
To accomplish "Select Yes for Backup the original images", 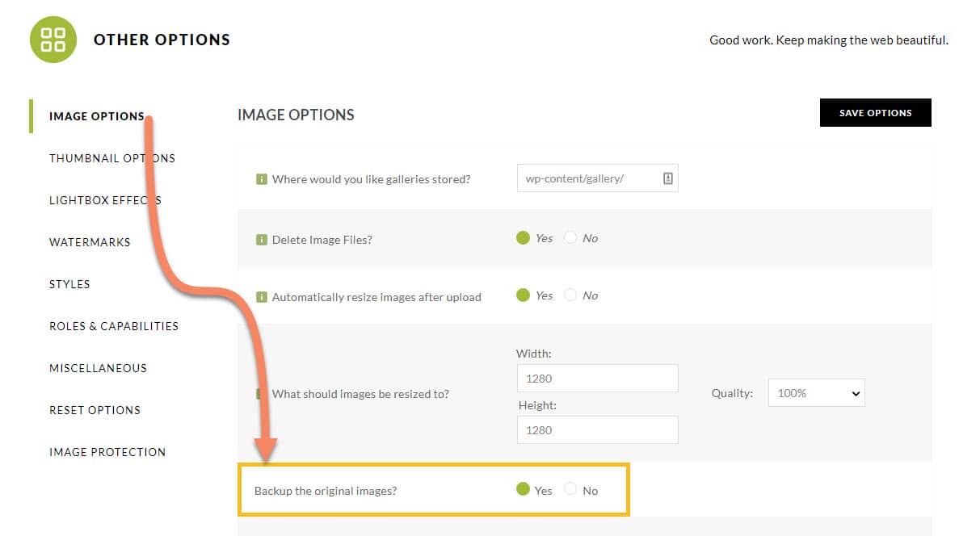I will click(523, 489).
